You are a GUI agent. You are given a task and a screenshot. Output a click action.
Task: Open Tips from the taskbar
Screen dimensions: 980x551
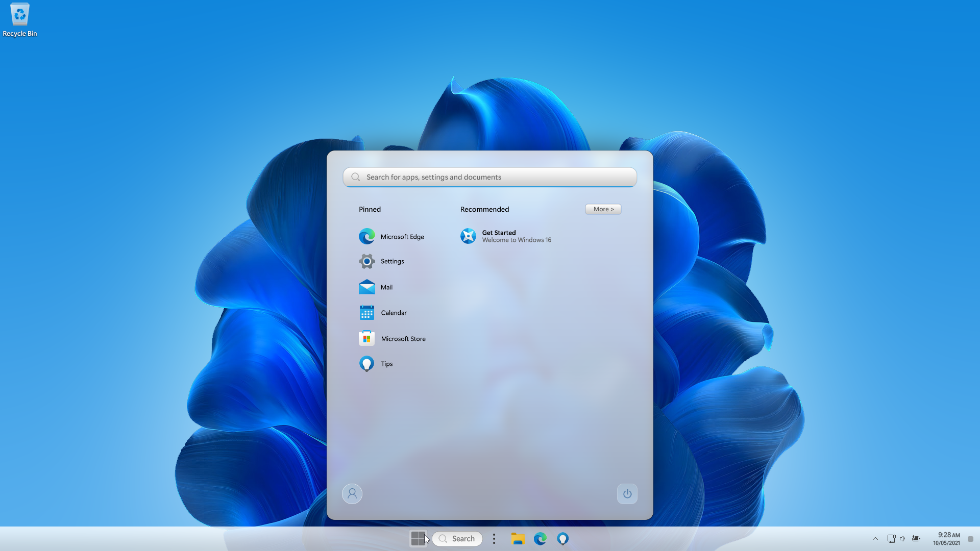point(562,539)
